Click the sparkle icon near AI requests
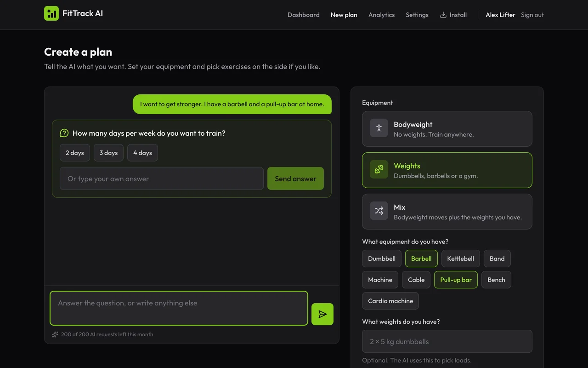 [x=55, y=334]
